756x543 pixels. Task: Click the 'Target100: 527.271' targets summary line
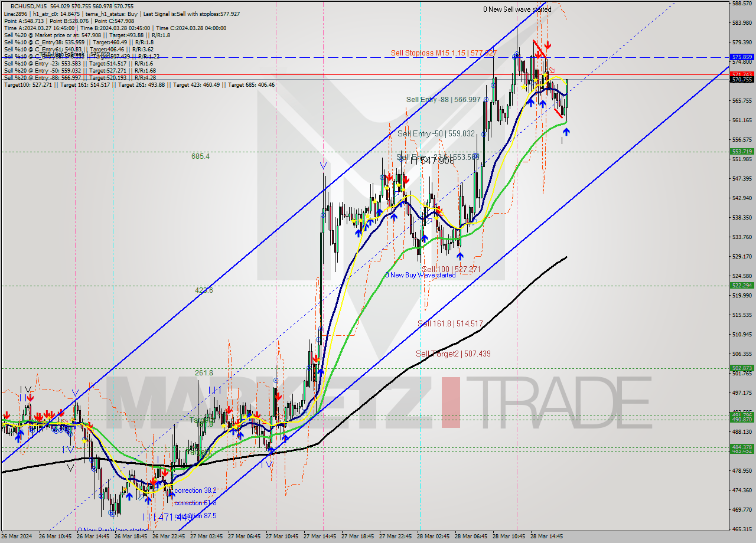pos(139,85)
